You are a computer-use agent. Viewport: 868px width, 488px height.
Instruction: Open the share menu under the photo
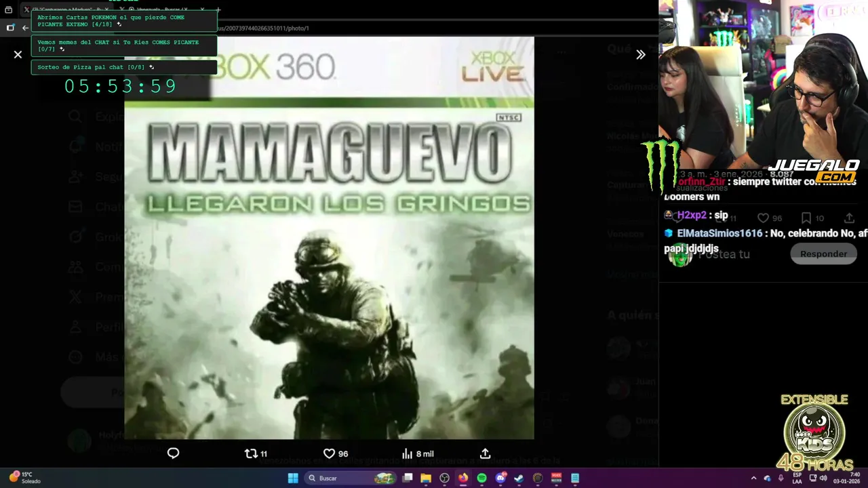tap(485, 453)
